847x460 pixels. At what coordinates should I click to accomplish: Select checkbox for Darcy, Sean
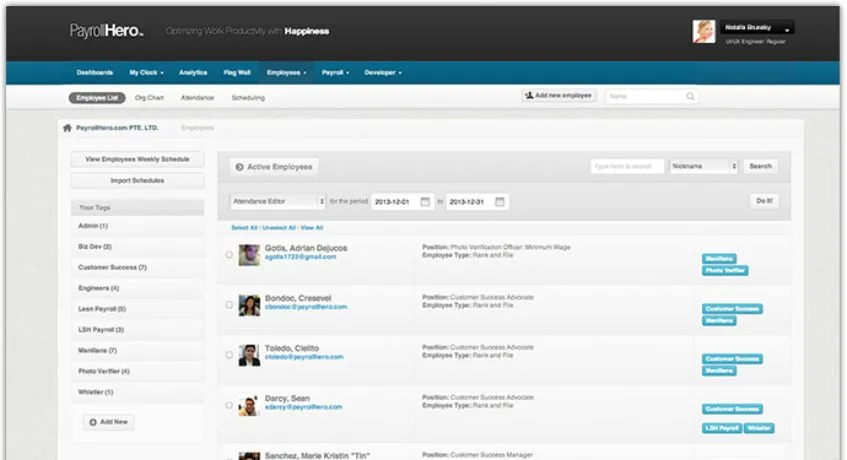click(229, 405)
